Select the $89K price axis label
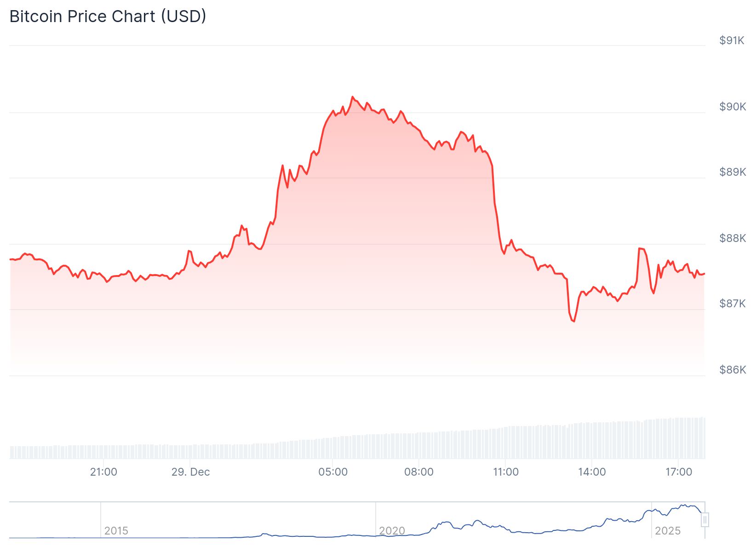756x552 pixels. point(733,172)
